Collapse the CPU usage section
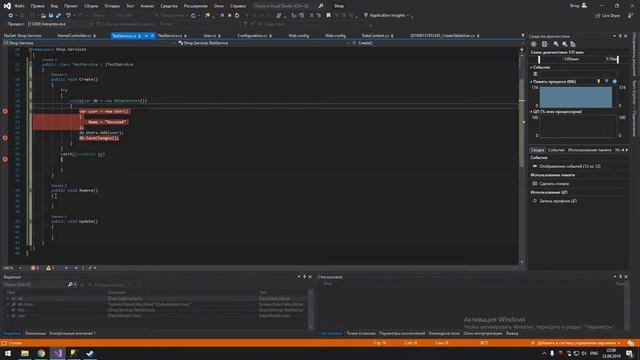Viewport: 640px width, 360px height. point(531,112)
